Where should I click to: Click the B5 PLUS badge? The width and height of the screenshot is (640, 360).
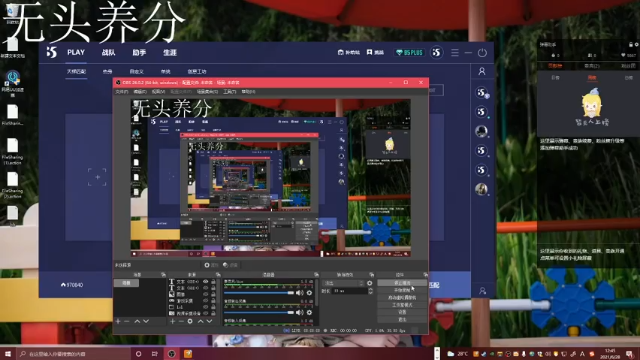point(410,53)
